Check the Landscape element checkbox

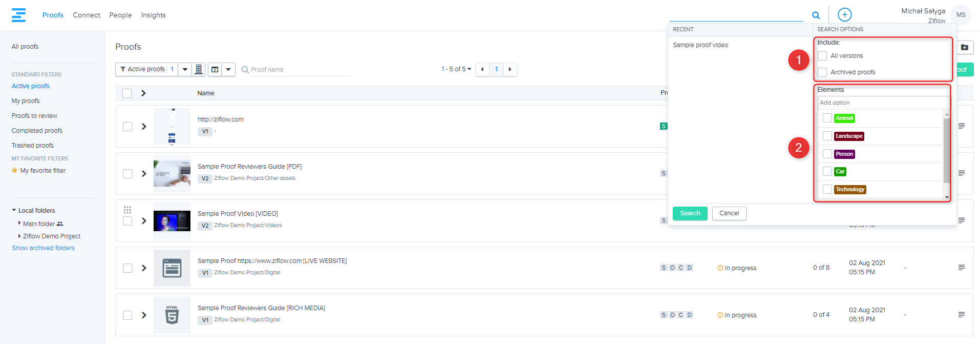[x=827, y=136]
